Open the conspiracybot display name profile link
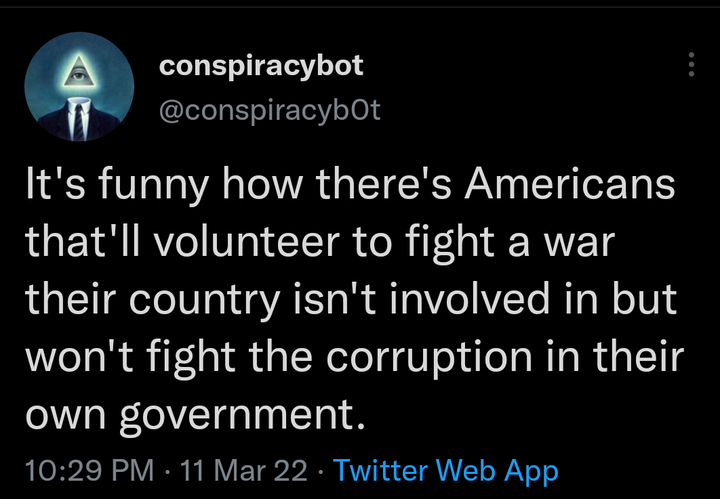This screenshot has height=499, width=720. click(262, 66)
